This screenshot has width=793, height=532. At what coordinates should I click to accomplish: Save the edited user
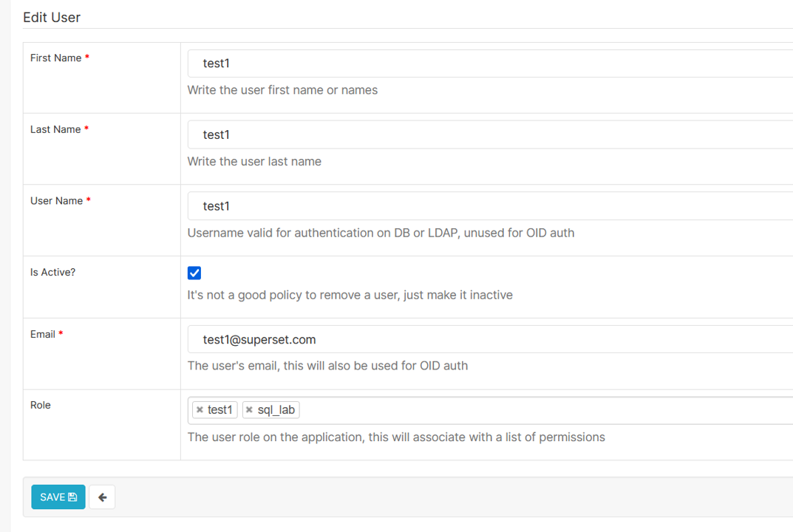pyautogui.click(x=58, y=497)
